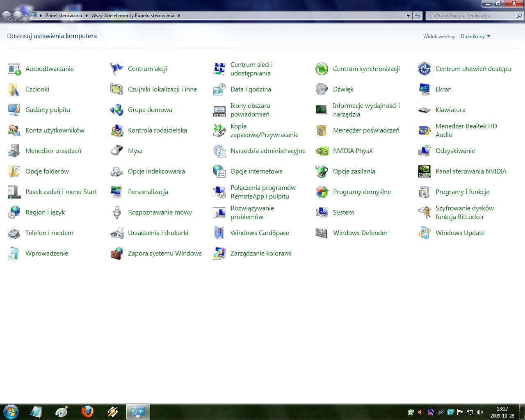Click the taskbar clock showing 13:27
The image size is (525, 420).
(502, 412)
